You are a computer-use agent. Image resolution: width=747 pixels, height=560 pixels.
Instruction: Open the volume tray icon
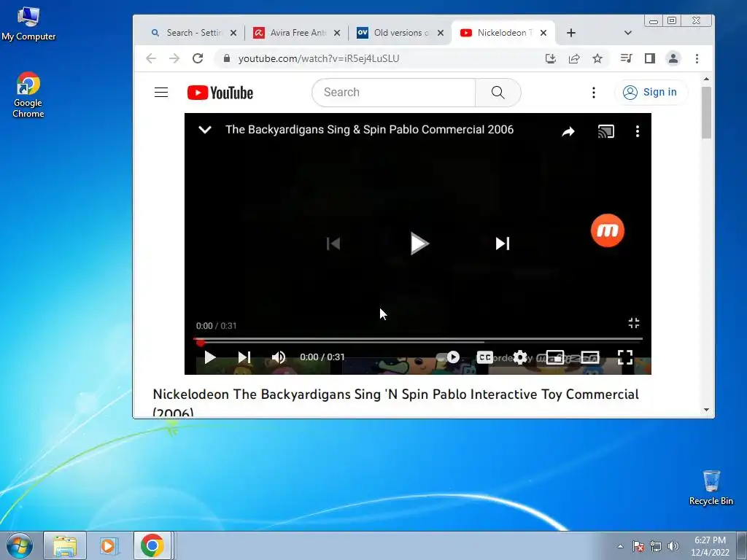pos(673,546)
